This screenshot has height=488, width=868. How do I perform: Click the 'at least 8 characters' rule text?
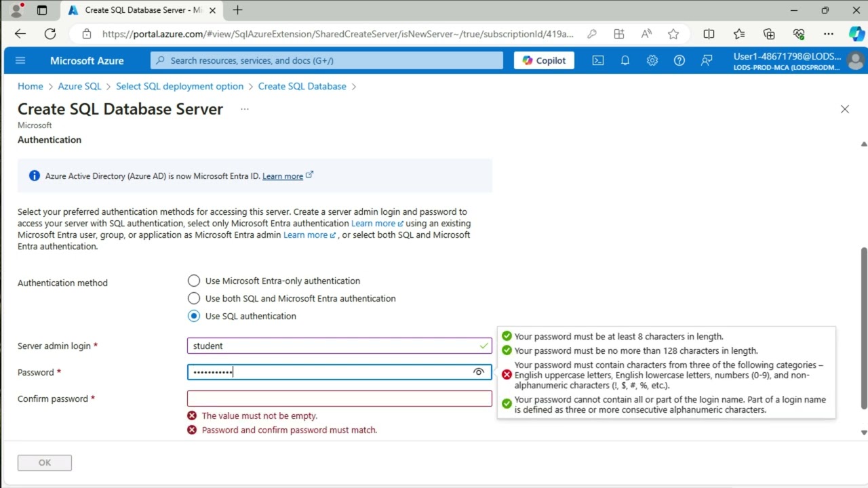619,336
